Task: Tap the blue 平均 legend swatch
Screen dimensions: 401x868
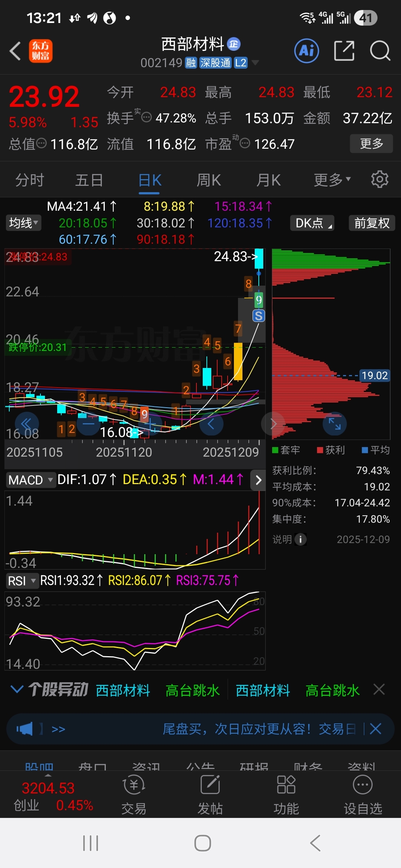Action: click(x=365, y=450)
